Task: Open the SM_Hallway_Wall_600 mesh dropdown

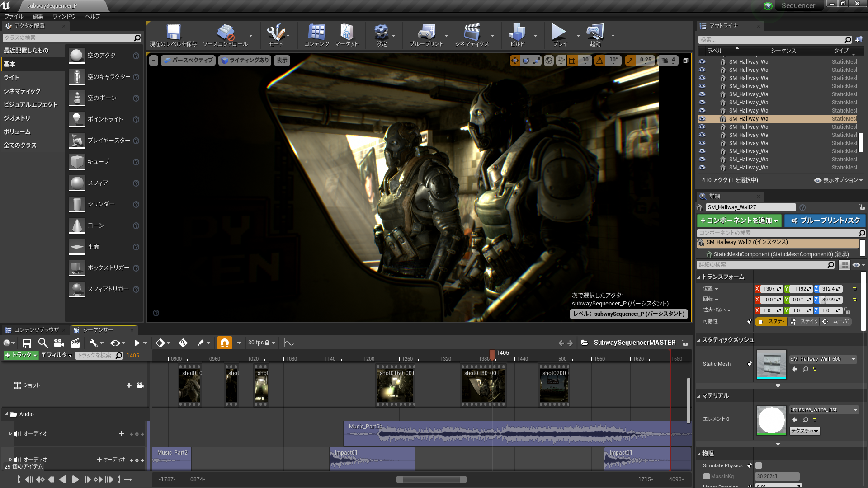Action: (x=854, y=359)
